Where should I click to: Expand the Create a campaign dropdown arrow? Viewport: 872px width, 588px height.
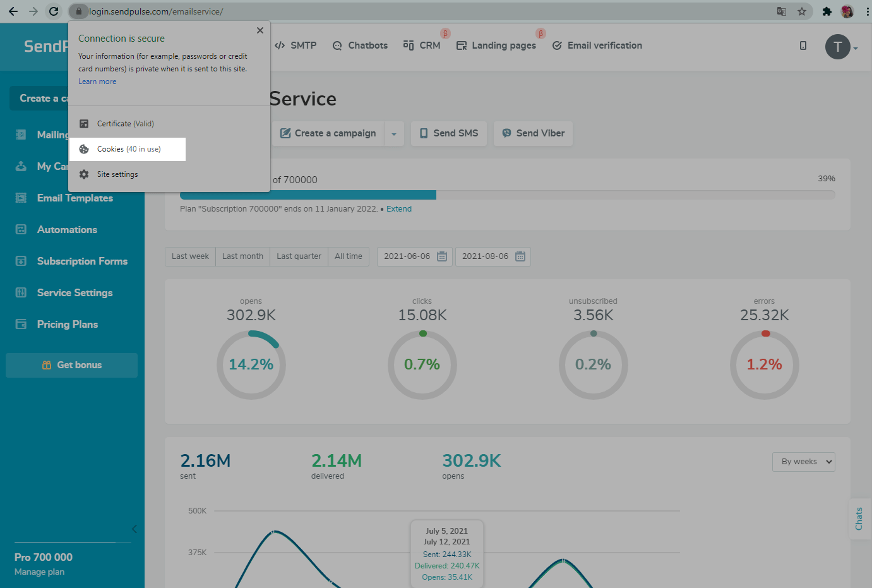(x=394, y=134)
